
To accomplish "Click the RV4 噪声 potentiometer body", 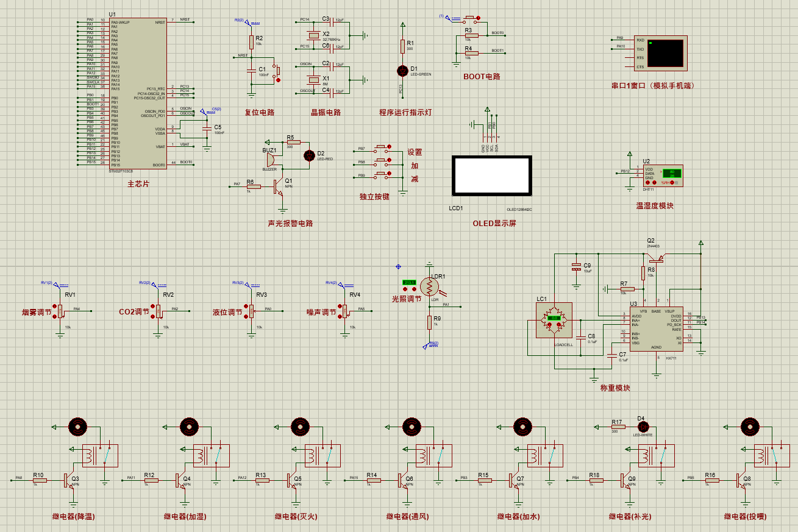I will (x=344, y=311).
